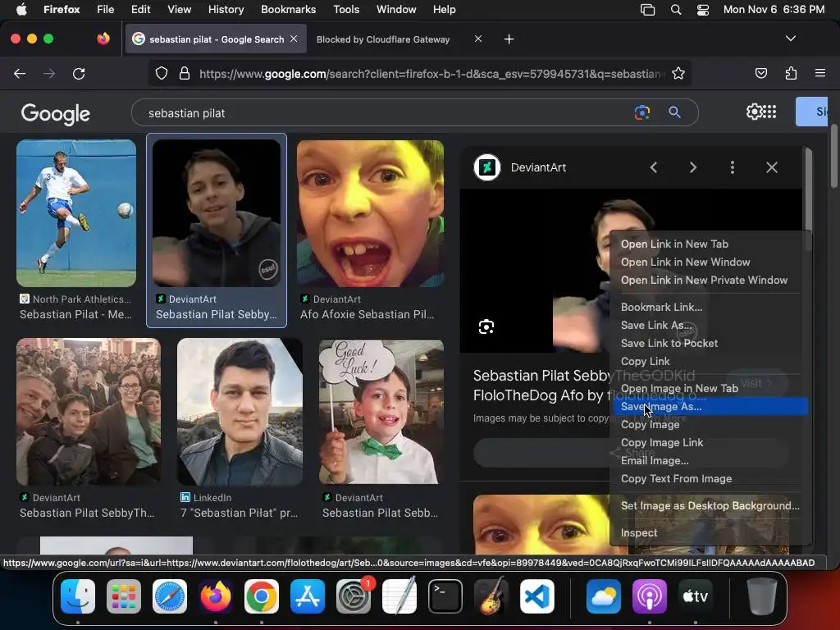
Task: Click the Lens icon on preview image
Action: 486,326
